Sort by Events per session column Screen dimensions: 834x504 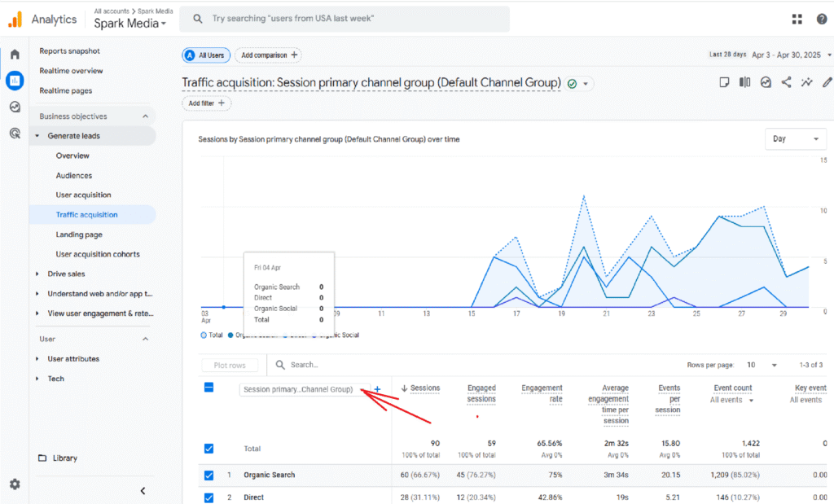668,399
